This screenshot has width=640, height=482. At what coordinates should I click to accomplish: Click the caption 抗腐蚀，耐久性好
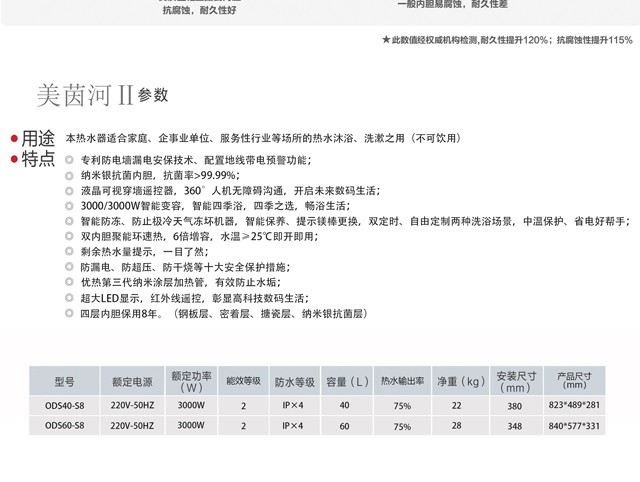point(200,10)
